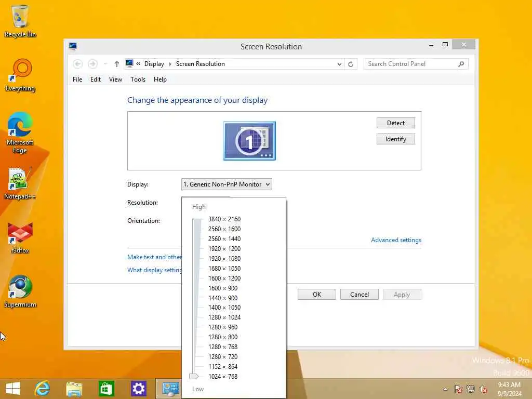Click the search magnifier icon
Screen dimensions: 532x399
pyautogui.click(x=461, y=64)
